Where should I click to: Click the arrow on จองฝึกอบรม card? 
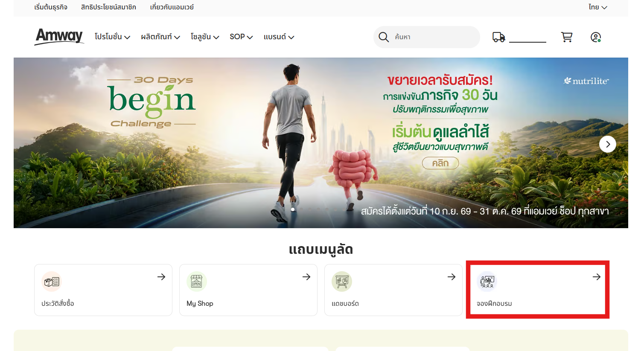(597, 277)
